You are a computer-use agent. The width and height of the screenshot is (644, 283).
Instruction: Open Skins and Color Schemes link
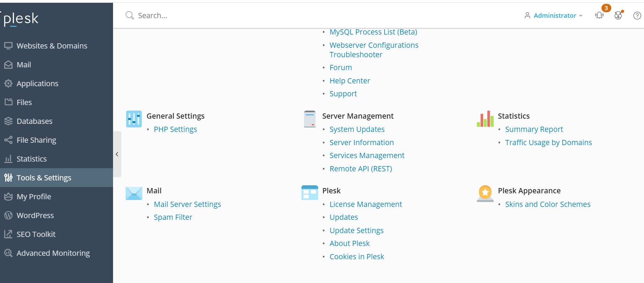tap(547, 204)
